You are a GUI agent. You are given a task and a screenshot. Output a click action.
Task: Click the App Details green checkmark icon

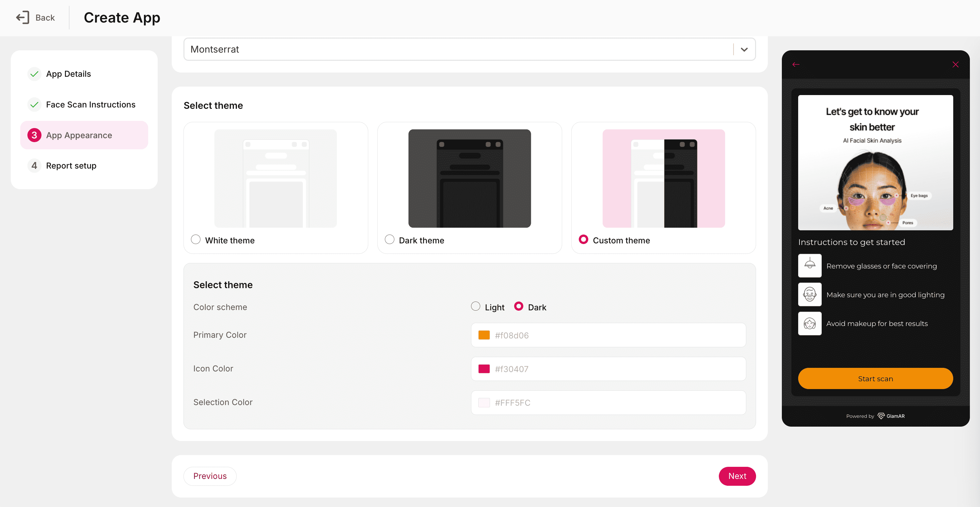pyautogui.click(x=34, y=74)
